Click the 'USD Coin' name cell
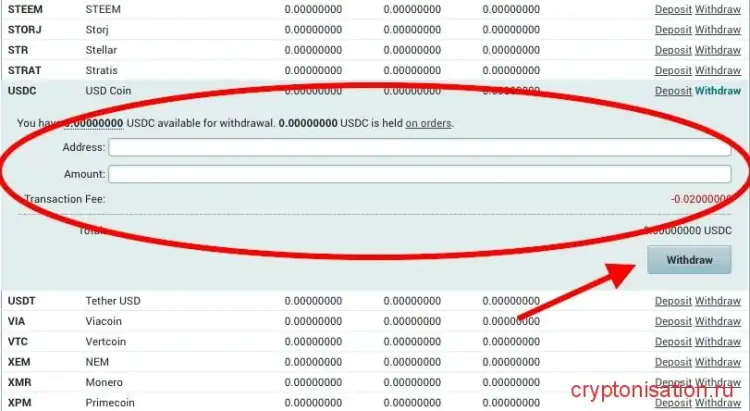The image size is (750, 411). click(108, 91)
